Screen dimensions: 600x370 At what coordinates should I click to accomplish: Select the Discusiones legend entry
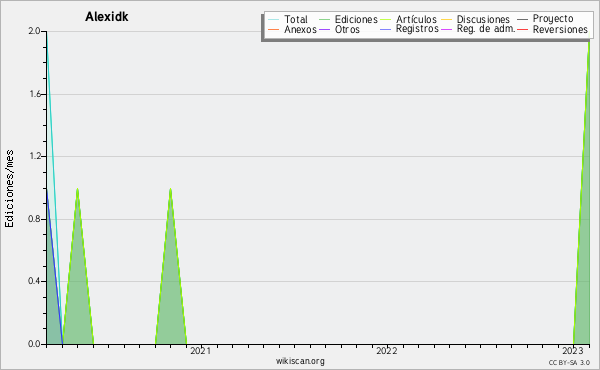coord(483,19)
